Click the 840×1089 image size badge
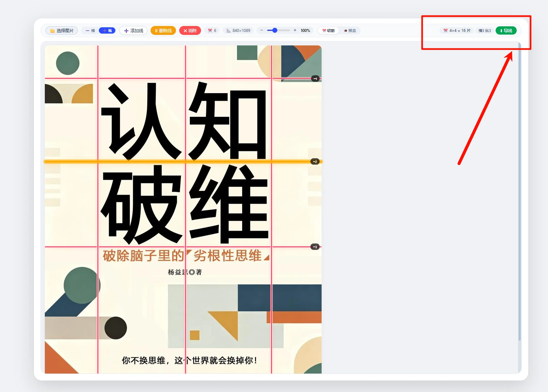 click(238, 31)
